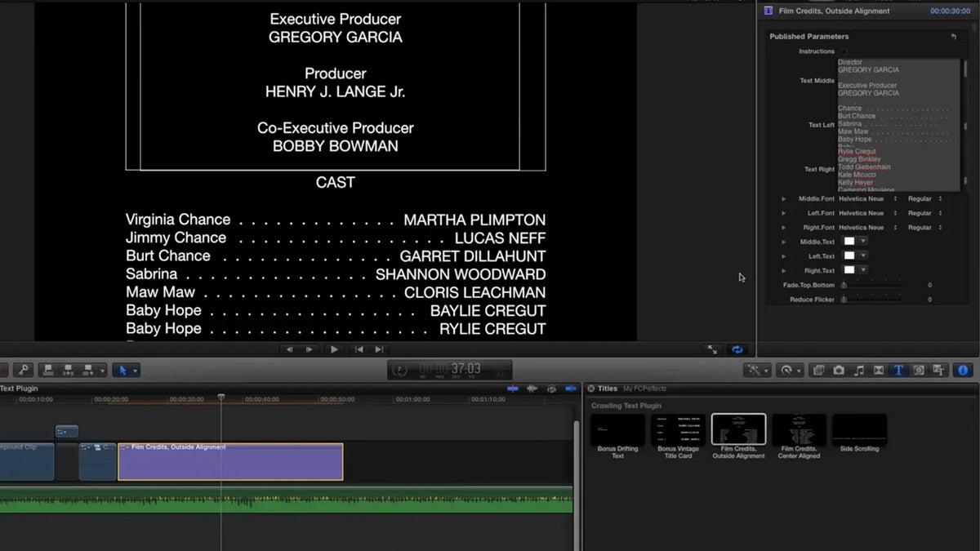
Task: Open the Titles browser T icon
Action: (898, 371)
